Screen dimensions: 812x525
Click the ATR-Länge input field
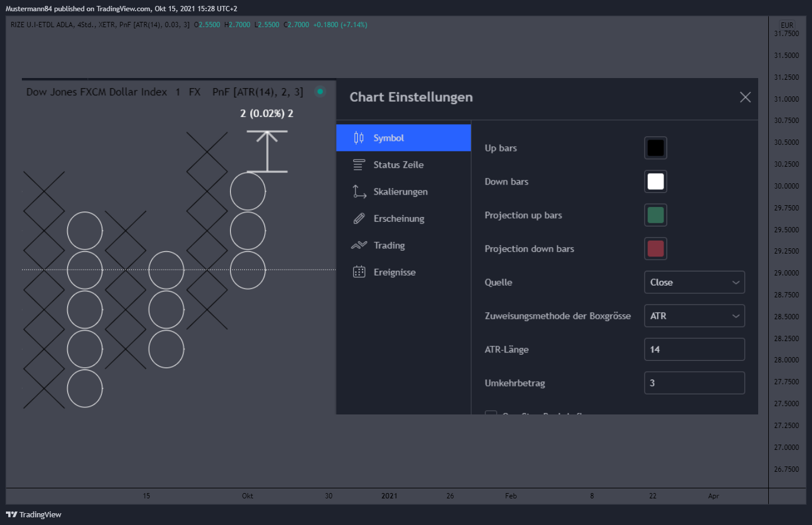coord(694,349)
